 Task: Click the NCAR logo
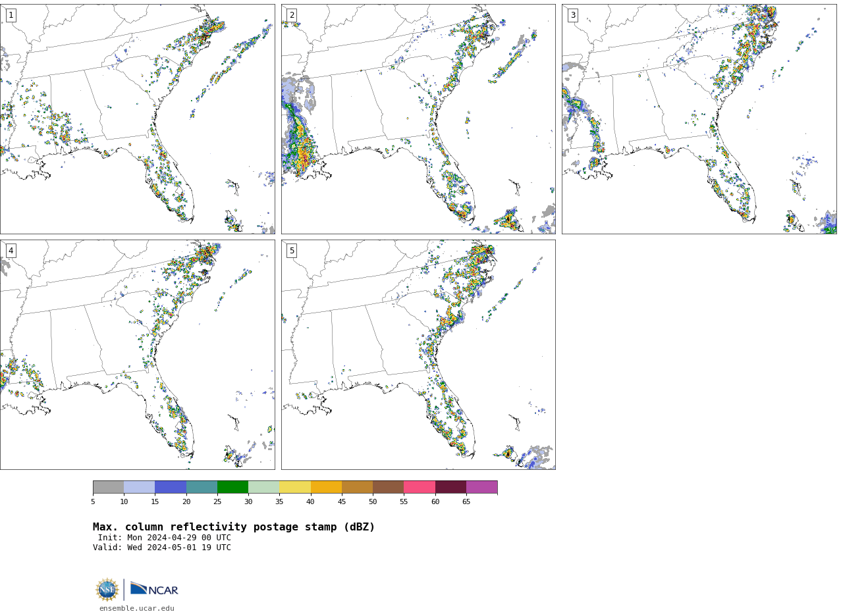(154, 589)
